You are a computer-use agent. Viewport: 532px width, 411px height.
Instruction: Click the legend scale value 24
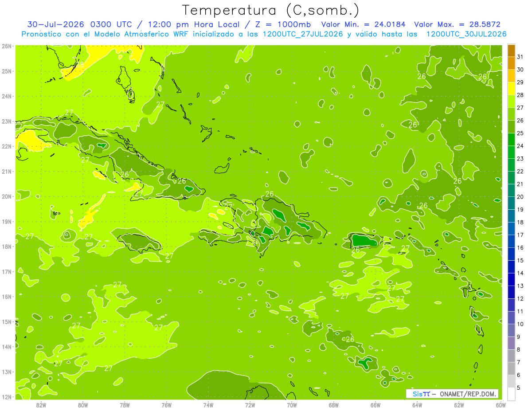(x=520, y=146)
